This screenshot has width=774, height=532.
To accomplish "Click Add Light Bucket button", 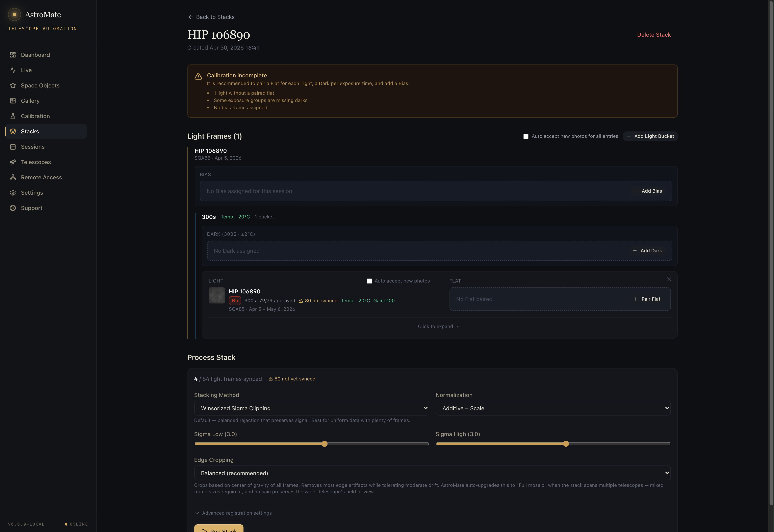I will (x=650, y=136).
